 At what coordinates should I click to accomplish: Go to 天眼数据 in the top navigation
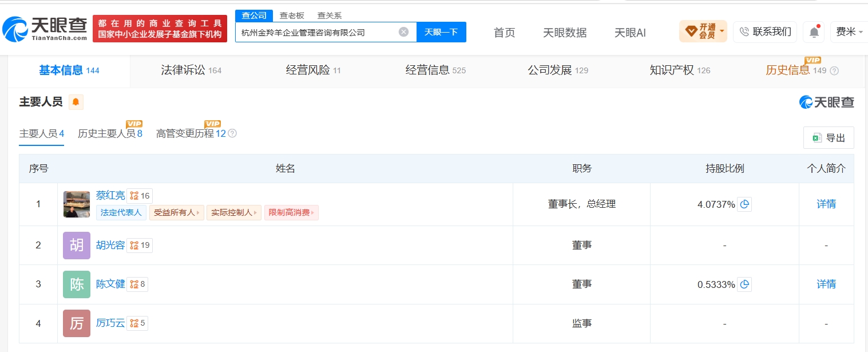[565, 33]
